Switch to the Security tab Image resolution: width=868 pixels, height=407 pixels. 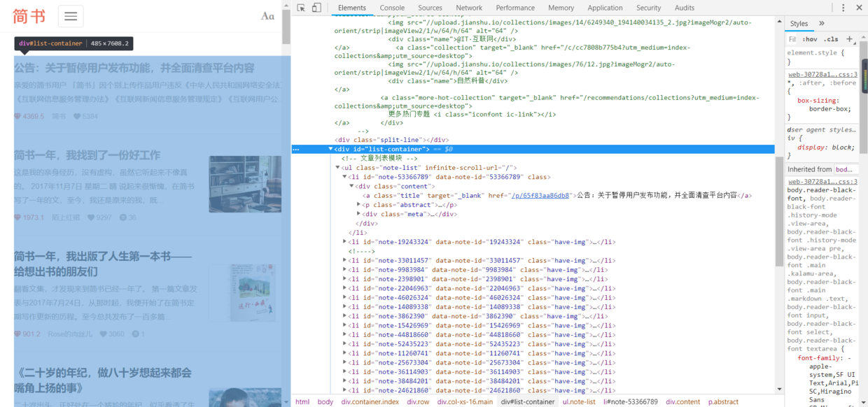[648, 8]
